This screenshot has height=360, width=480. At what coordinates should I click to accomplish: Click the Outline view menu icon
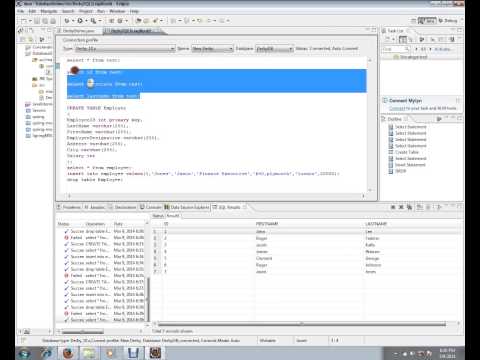[447, 119]
